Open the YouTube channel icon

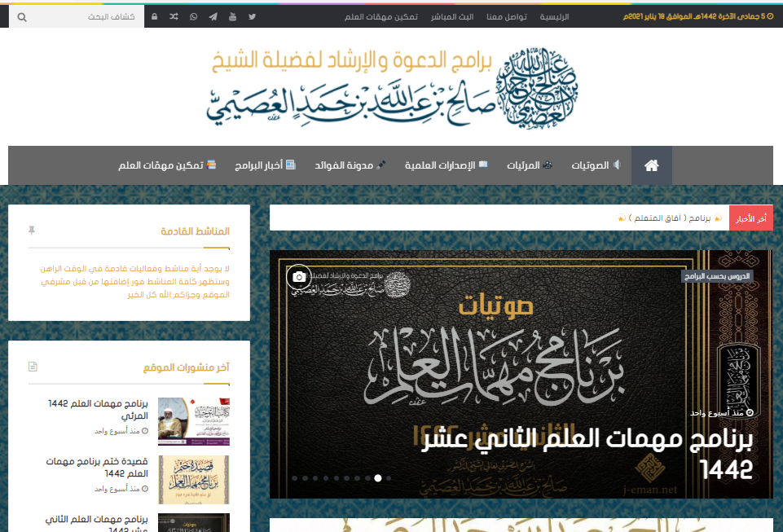coord(233,16)
